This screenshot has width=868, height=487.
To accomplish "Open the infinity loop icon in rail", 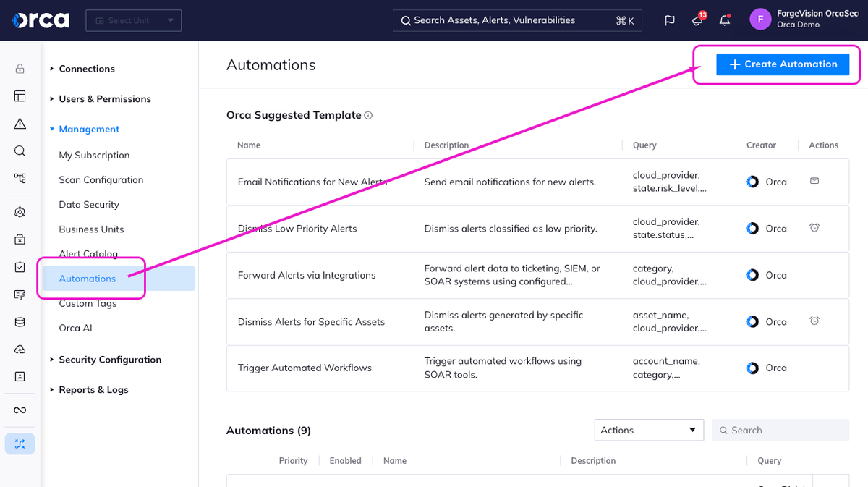I will coord(20,410).
